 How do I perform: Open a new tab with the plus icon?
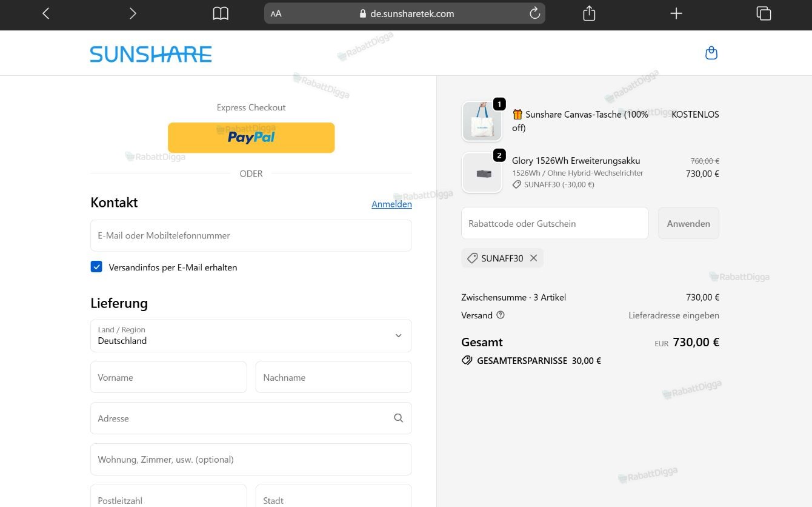tap(676, 13)
